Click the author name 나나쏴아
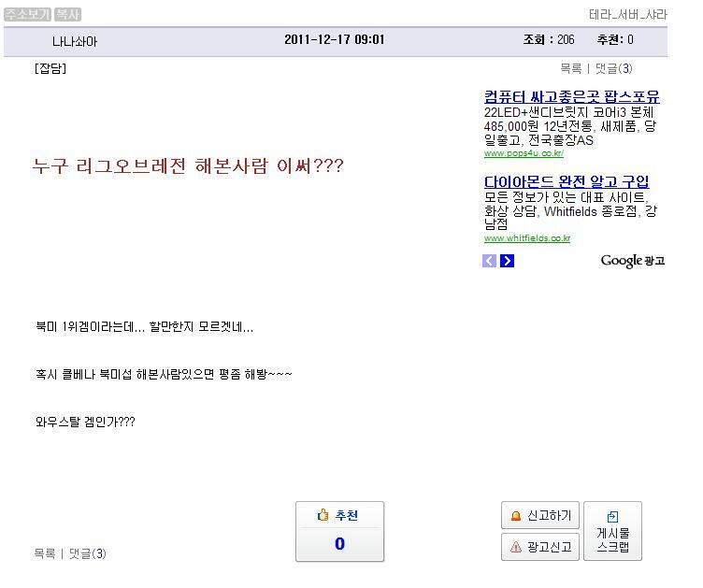 75,41
